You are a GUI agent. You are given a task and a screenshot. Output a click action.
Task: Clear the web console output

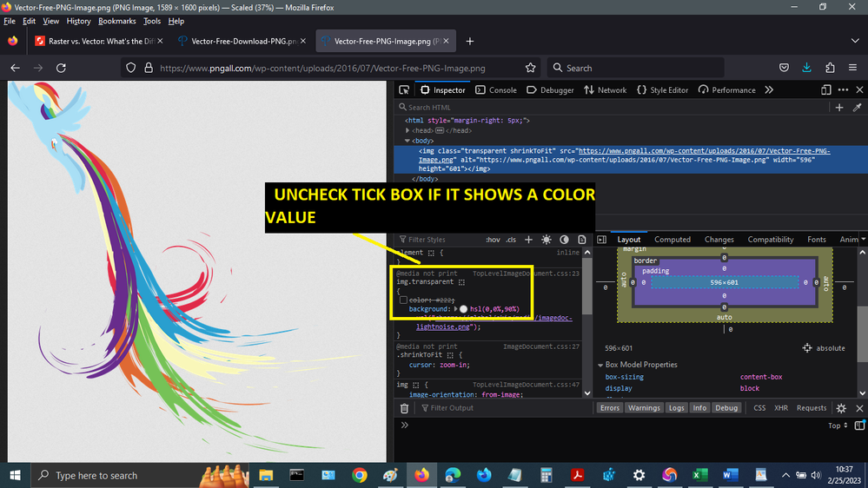[405, 408]
